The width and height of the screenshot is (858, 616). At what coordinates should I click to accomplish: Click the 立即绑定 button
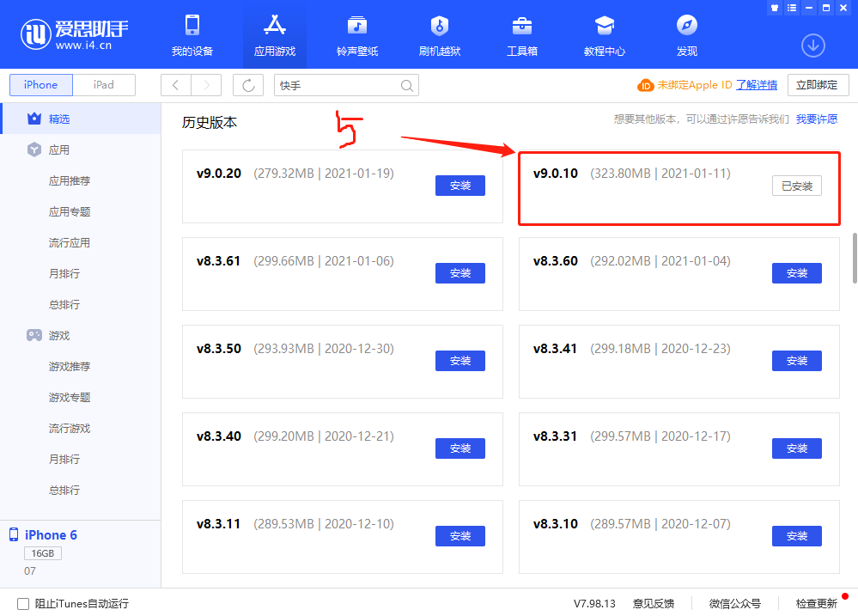pos(818,85)
